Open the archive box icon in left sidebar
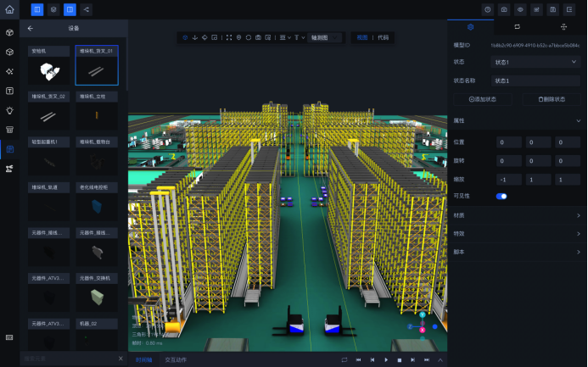 [9, 130]
